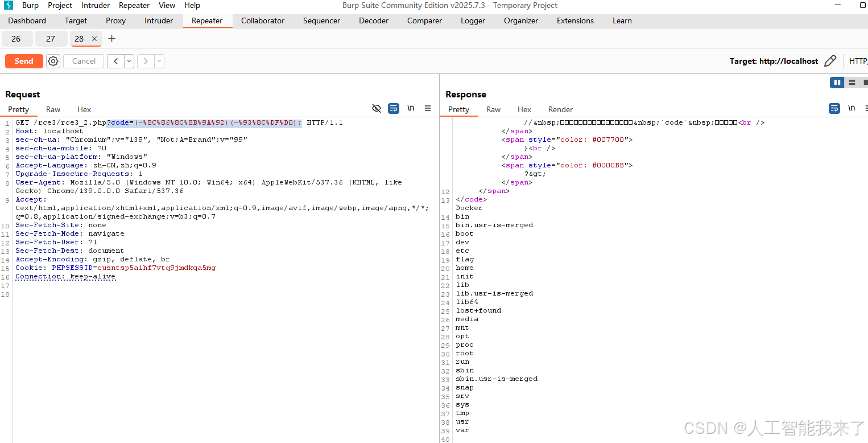Click 'sbin.usr-is-merged' in response listing
Viewport: 868px width, 443px height.
tap(497, 379)
